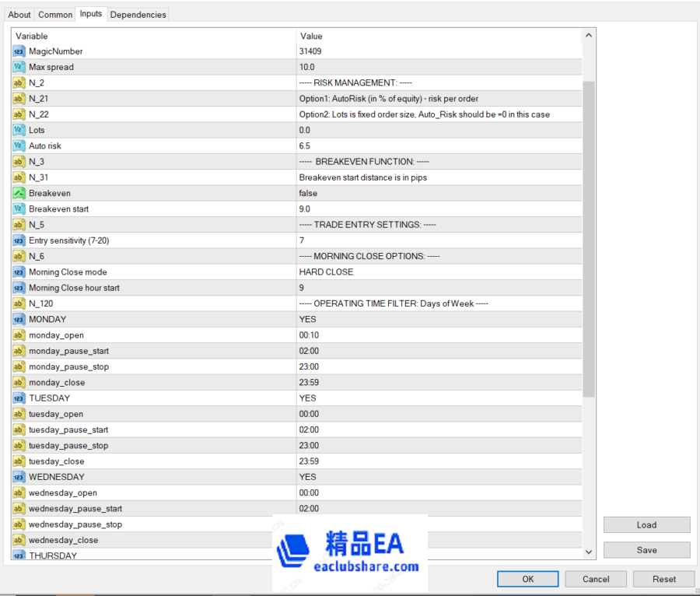Open the TUESDAY YES value dropdown
This screenshot has height=596, width=700.
click(x=307, y=398)
